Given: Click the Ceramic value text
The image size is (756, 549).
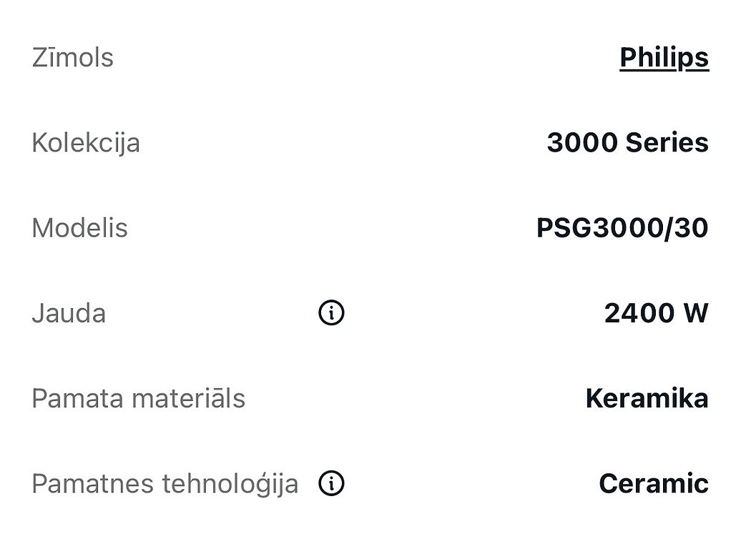Looking at the screenshot, I should [x=654, y=483].
